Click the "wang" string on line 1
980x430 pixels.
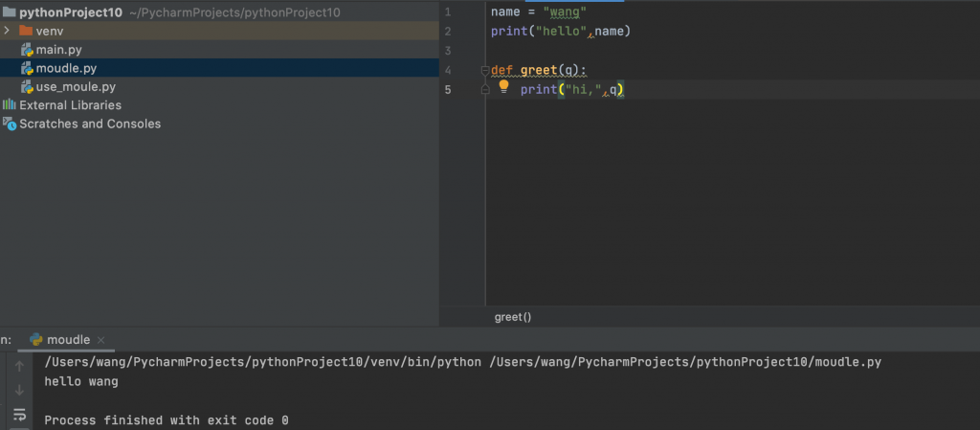tap(565, 11)
